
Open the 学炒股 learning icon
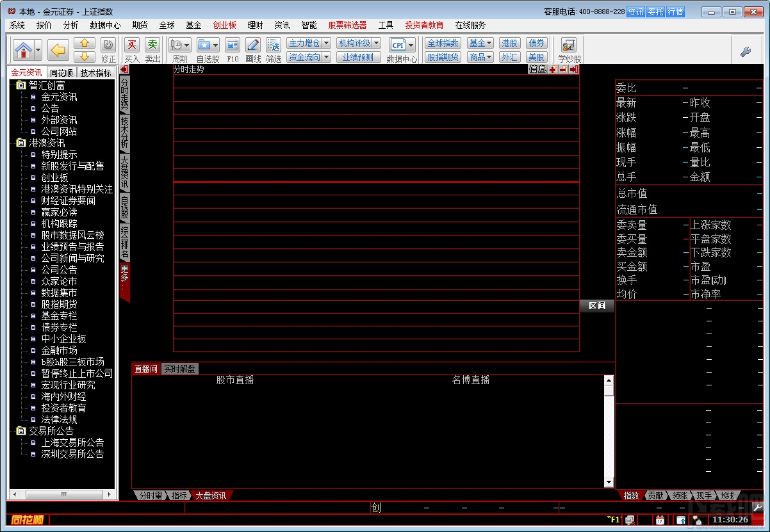click(x=569, y=45)
